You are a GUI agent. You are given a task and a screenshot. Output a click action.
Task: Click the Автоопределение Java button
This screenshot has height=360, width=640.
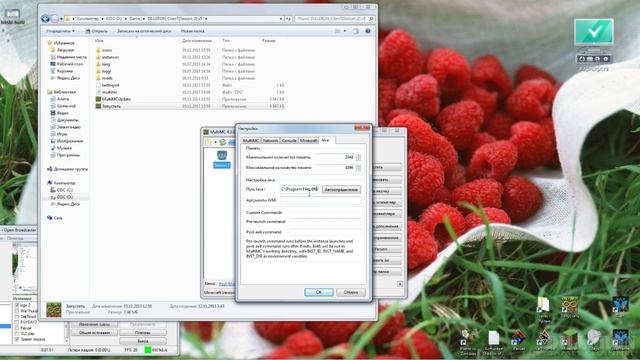341,189
